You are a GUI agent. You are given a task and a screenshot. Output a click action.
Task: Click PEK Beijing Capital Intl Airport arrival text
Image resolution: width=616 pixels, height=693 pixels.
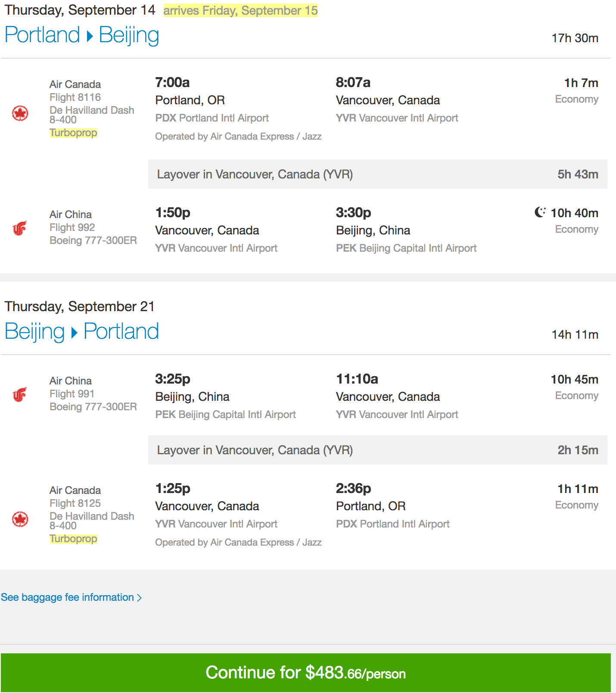pos(406,248)
